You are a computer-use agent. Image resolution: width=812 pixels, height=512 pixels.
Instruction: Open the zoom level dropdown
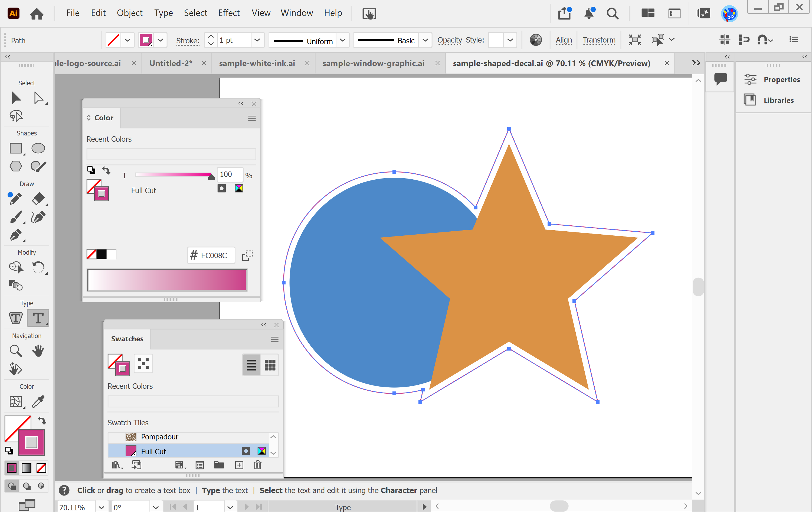click(101, 507)
